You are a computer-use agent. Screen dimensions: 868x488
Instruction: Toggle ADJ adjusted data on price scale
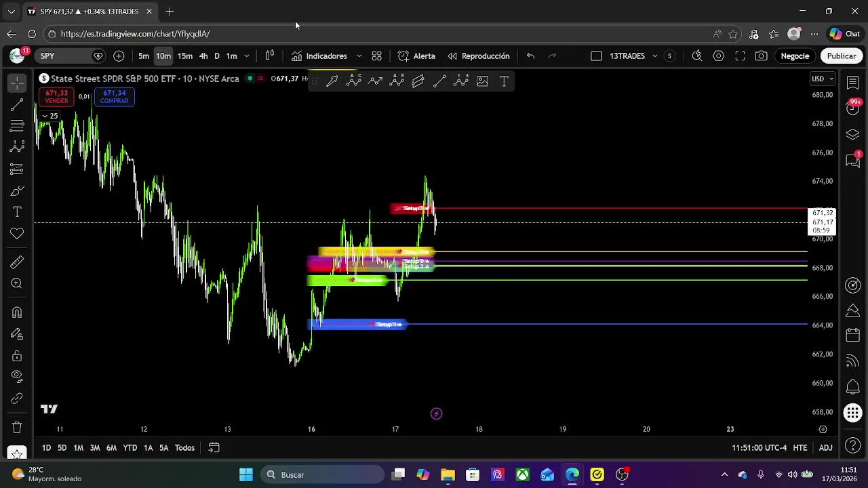(825, 447)
